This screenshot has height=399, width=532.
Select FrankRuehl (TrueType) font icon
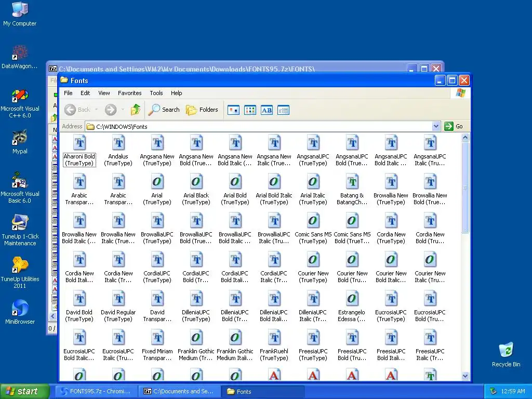274,338
